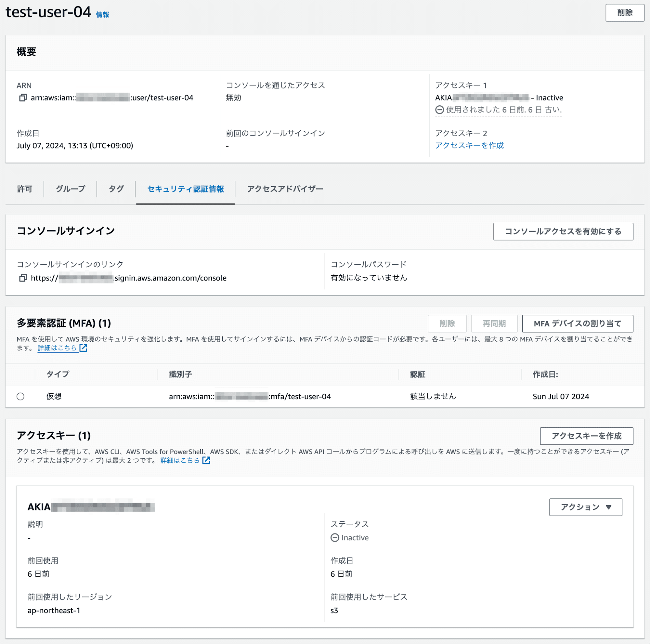Switch to the 許可 tab
Screen dimensions: 650x644
point(25,189)
